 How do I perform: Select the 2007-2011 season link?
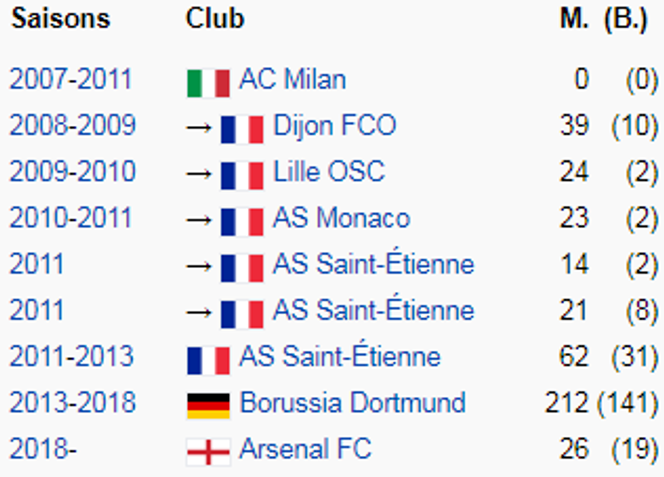(71, 79)
